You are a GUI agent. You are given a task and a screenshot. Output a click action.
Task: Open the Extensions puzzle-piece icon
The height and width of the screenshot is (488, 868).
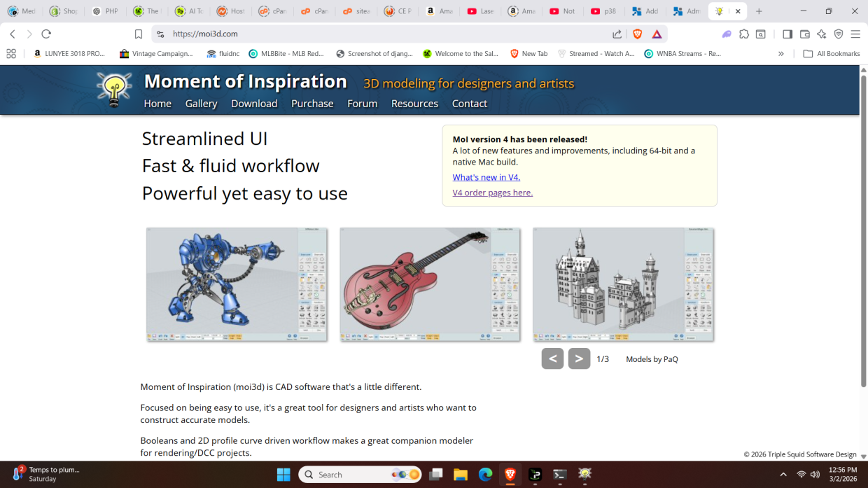(743, 33)
